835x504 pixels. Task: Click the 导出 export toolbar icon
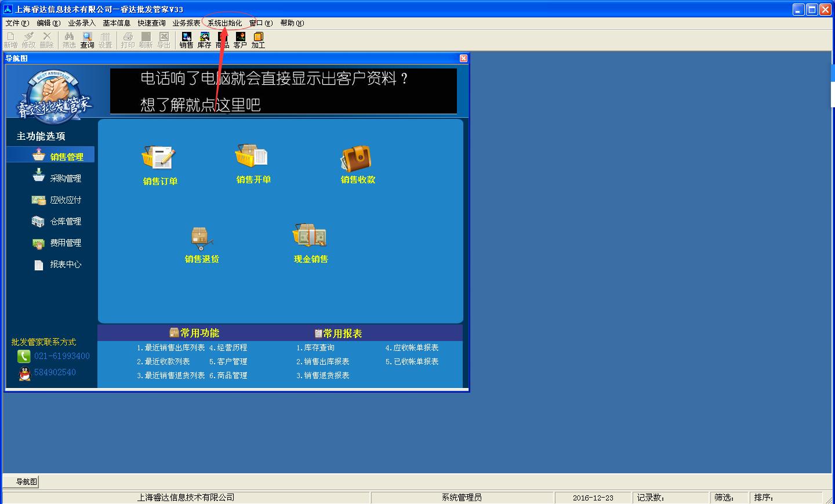point(164,40)
